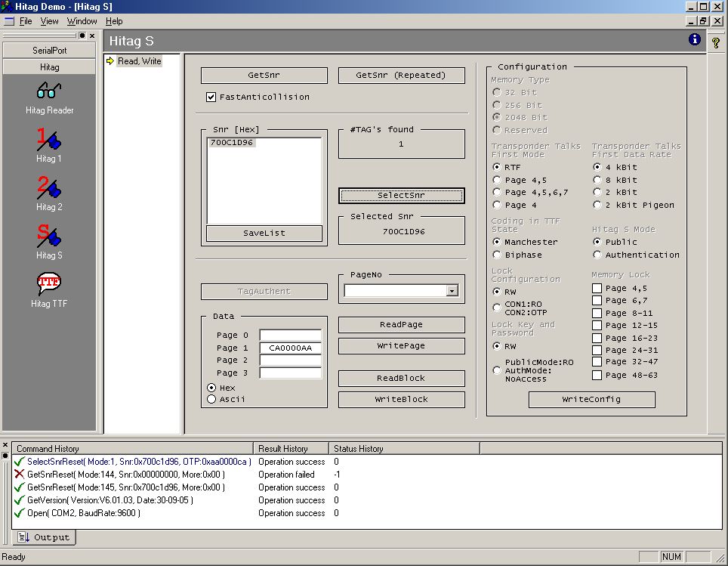Click the WritePage button

(401, 346)
